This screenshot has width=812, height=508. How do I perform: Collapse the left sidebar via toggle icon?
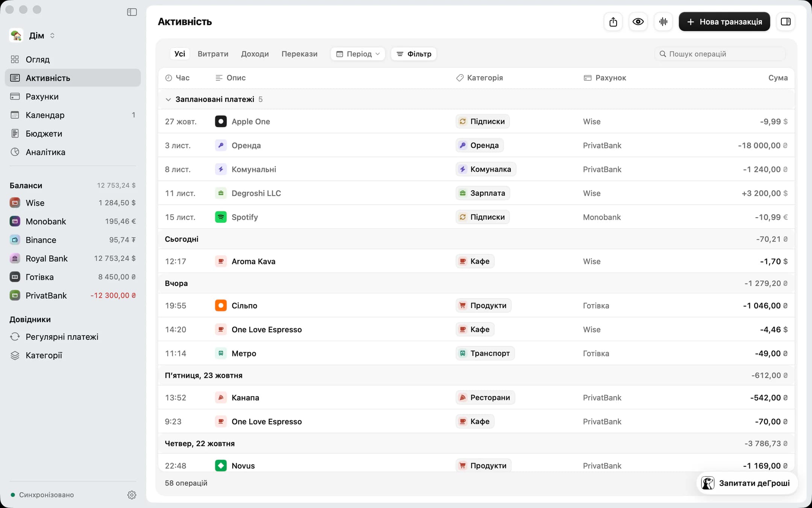coord(132,12)
